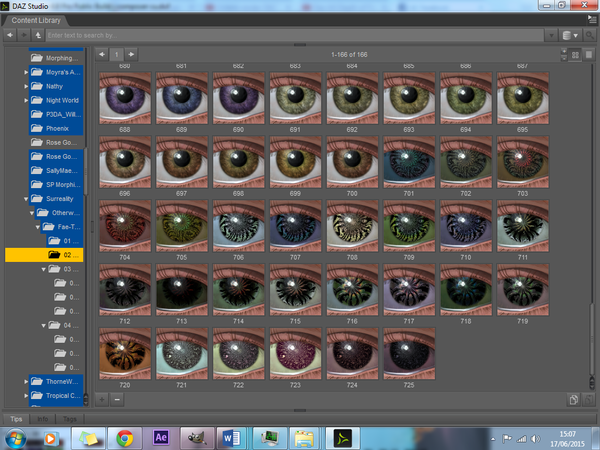This screenshot has width=600, height=450.
Task: Select teal swirl eye thumbnail 701
Action: point(409,162)
